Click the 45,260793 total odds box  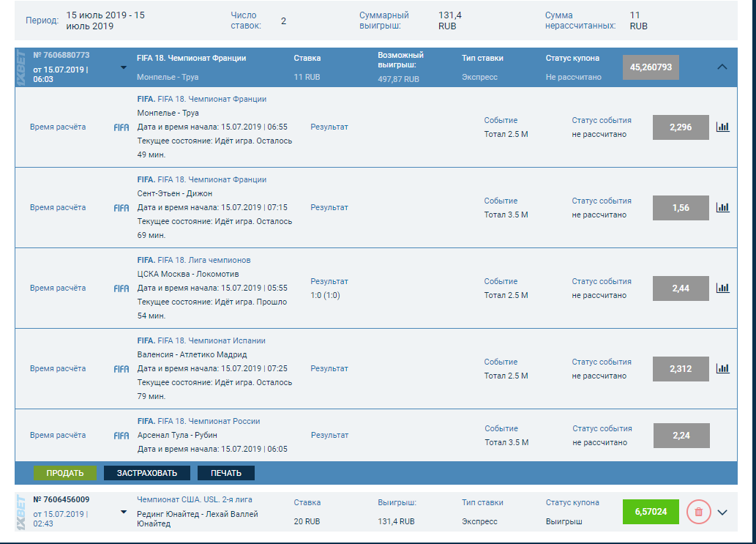651,67
